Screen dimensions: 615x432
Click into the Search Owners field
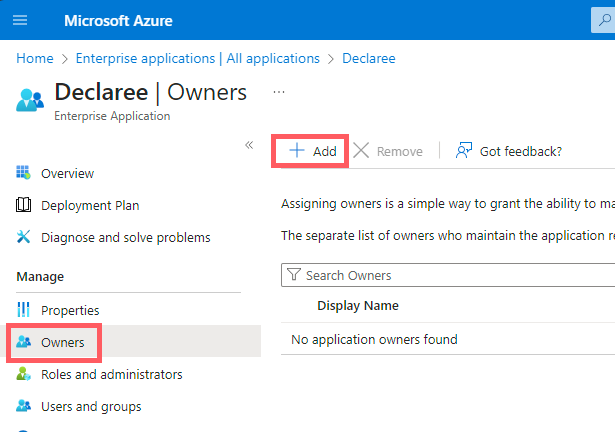[450, 275]
